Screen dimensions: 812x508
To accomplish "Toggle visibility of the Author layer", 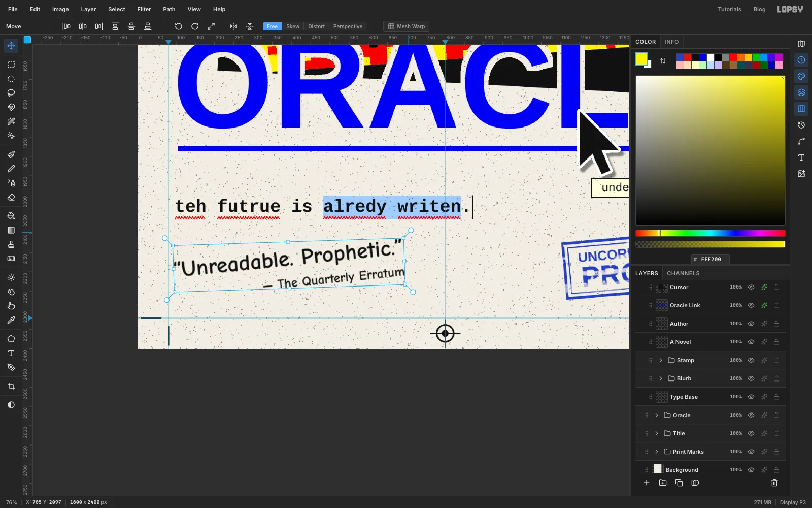I will [751, 324].
